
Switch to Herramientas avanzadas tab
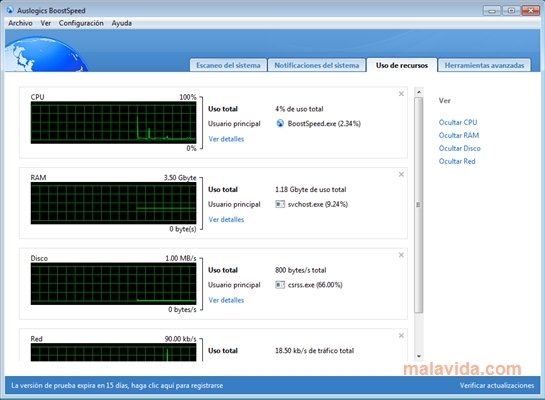coord(484,65)
